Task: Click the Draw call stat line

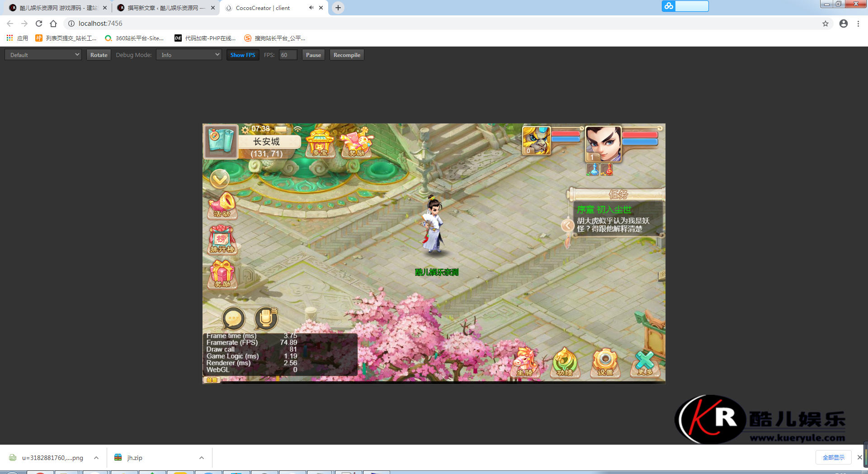Action: [251, 349]
